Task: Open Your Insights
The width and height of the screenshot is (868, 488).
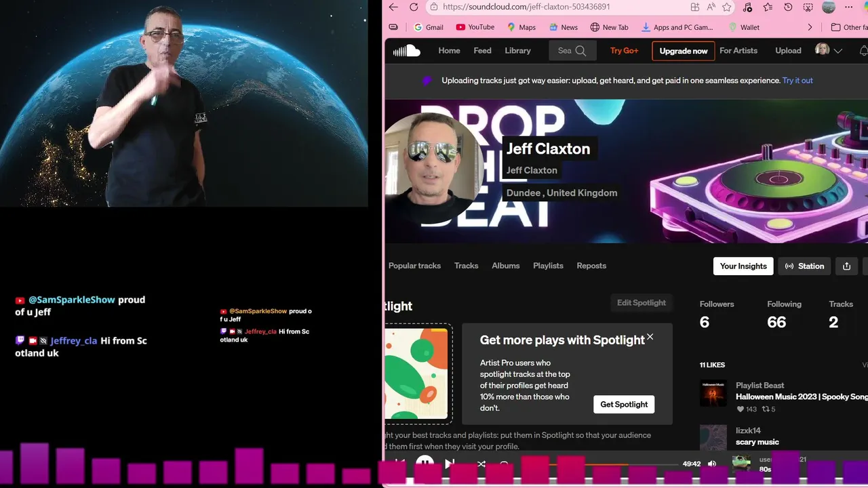Action: pyautogui.click(x=743, y=266)
